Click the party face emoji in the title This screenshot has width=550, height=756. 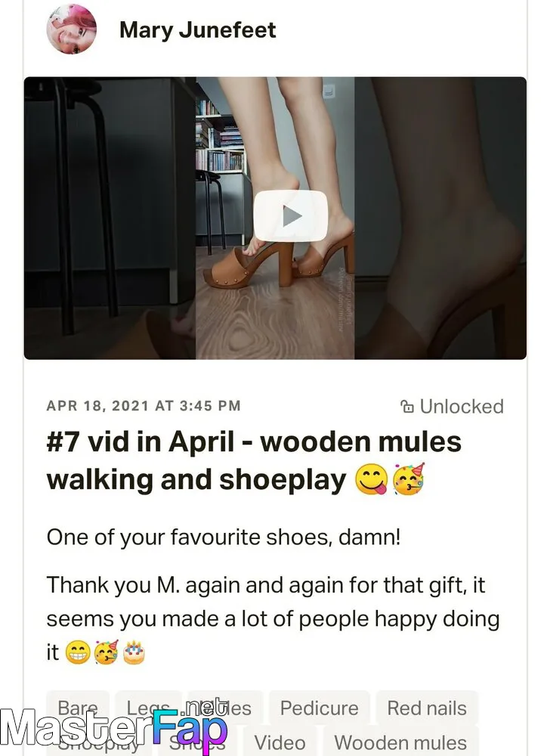[x=409, y=479]
